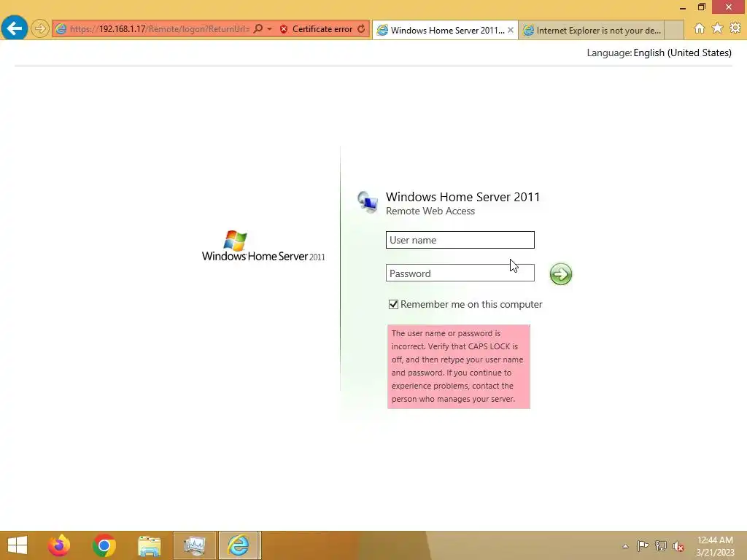Click the Internet Explorer taskbar icon
The height and width of the screenshot is (560, 747).
tap(239, 545)
